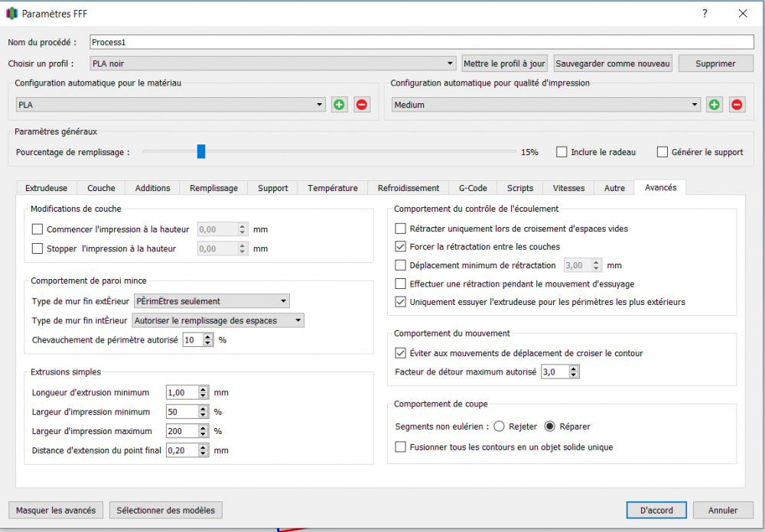The height and width of the screenshot is (532, 765).
Task: Click the green add material configuration icon
Action: point(339,105)
